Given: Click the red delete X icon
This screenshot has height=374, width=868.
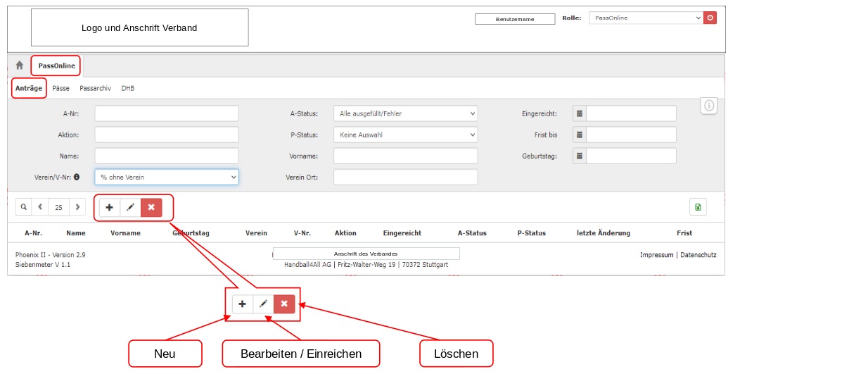Looking at the screenshot, I should tap(151, 207).
